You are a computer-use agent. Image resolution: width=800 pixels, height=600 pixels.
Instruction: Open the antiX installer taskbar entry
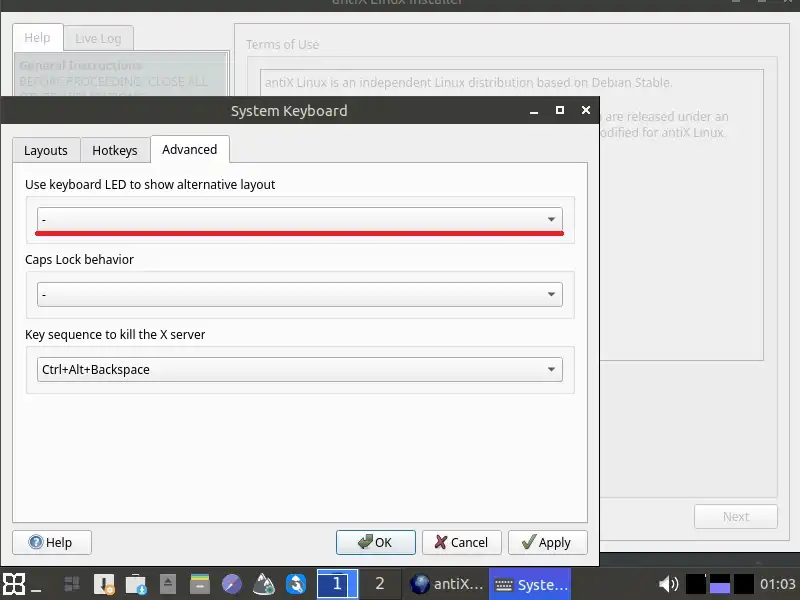coord(446,584)
